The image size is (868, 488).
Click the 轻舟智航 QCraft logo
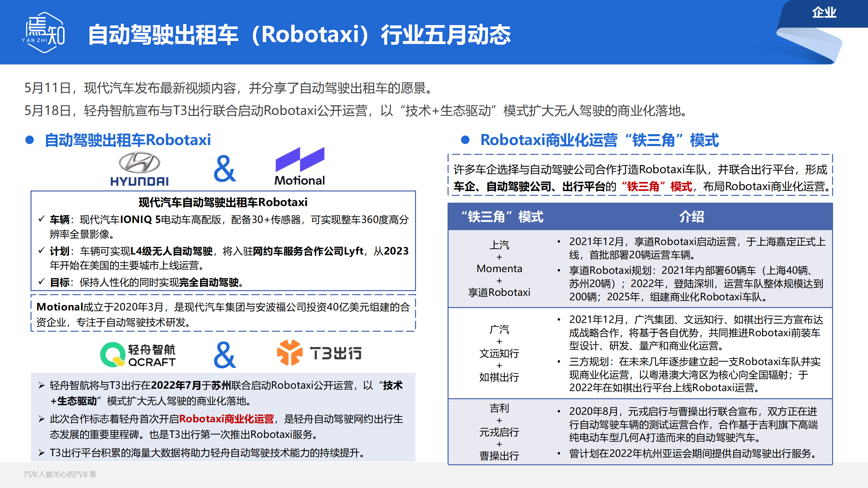click(x=138, y=354)
